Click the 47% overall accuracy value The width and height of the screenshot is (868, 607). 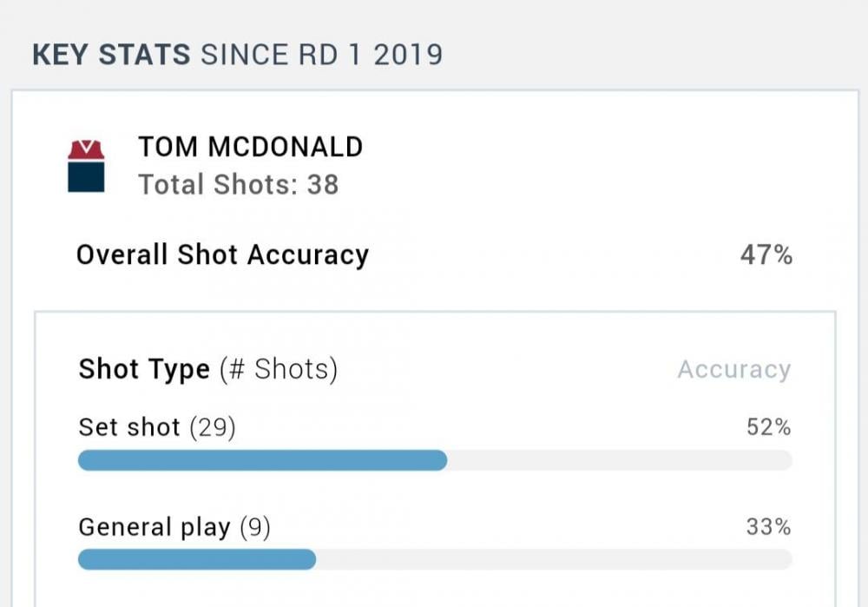tap(766, 255)
